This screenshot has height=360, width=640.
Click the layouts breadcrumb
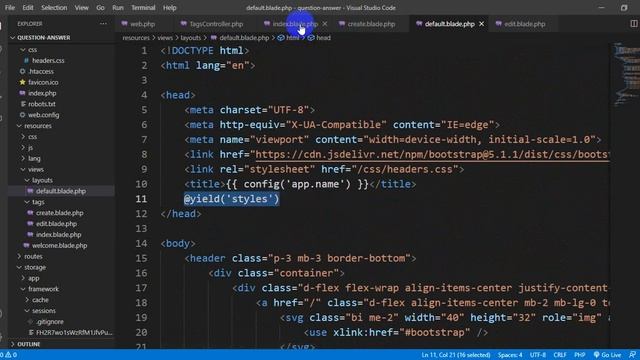pyautogui.click(x=191, y=38)
